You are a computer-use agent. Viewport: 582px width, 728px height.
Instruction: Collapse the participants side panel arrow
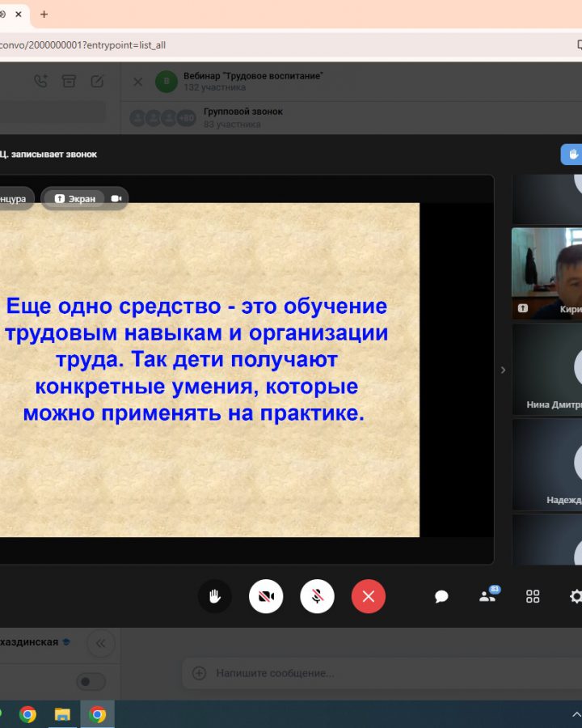pos(503,370)
